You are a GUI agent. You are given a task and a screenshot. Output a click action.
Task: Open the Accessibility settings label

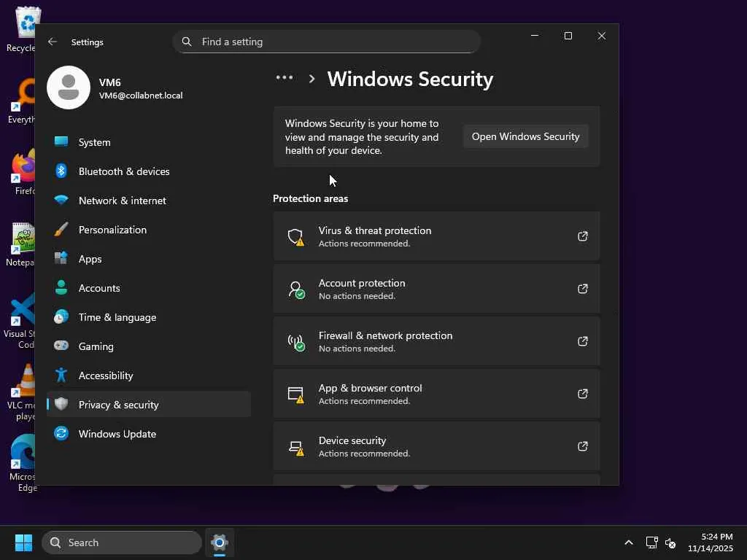pyautogui.click(x=106, y=376)
